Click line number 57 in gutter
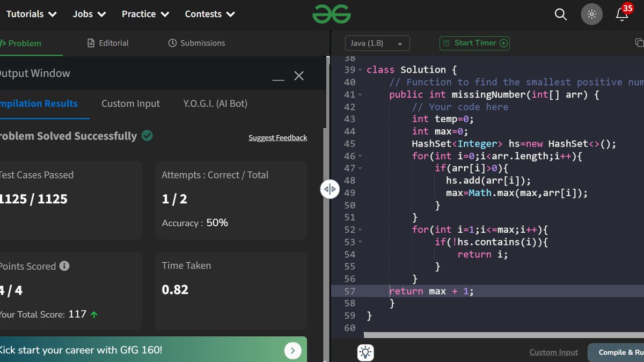 tap(349, 291)
